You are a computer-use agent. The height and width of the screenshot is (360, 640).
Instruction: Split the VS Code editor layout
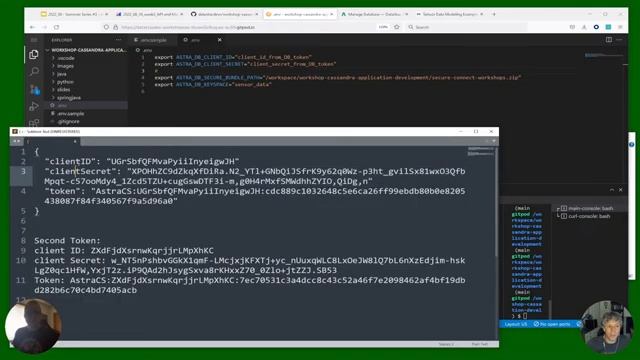click(609, 40)
